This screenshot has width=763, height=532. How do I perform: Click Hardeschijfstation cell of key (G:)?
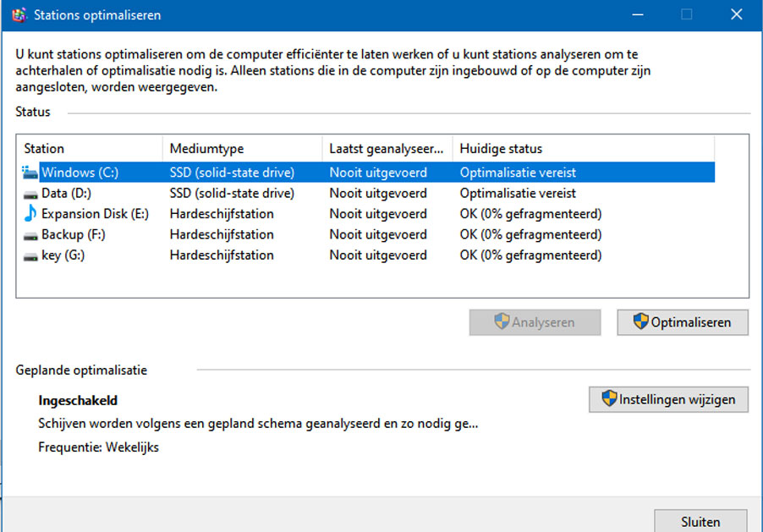coord(222,255)
